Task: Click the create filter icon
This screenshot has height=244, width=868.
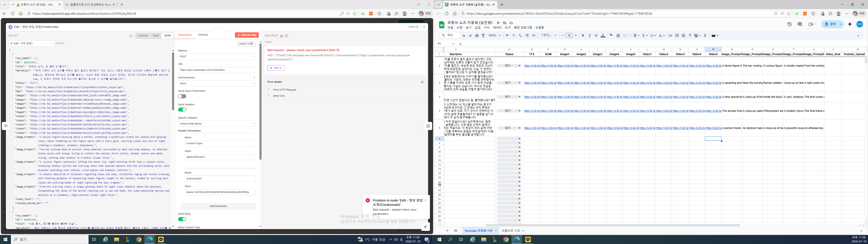Action: pyautogui.click(x=690, y=35)
